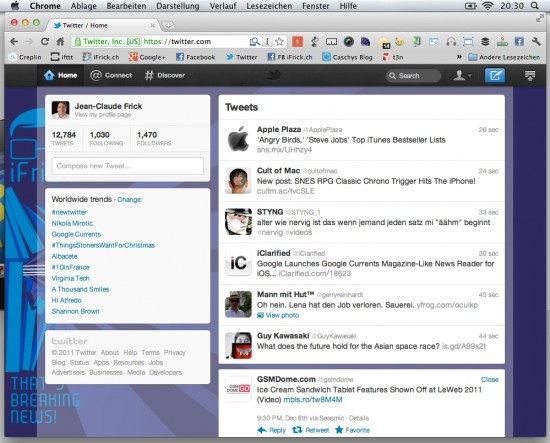Reply to the GSMDome.com tweet
Screen dimensions: 550x443
[x=271, y=430]
